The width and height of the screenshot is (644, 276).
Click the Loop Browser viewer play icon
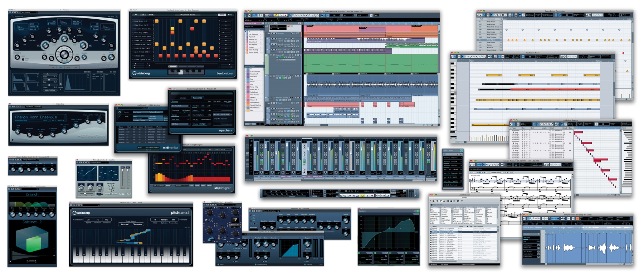click(x=434, y=201)
